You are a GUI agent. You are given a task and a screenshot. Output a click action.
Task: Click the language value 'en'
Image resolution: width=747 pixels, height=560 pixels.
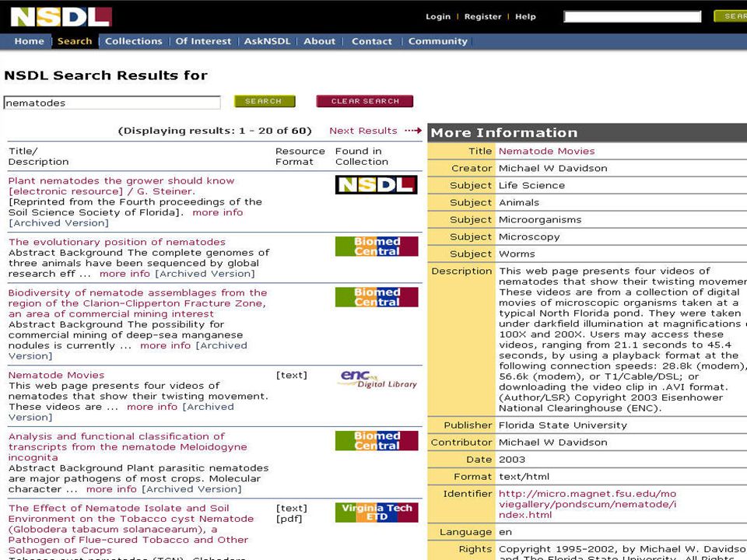[506, 532]
